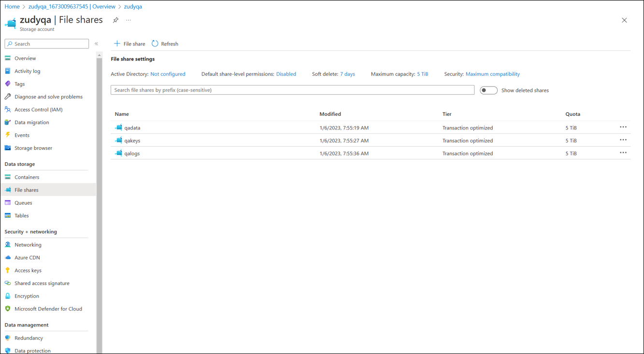Click the Encryption lock icon

tap(8, 296)
